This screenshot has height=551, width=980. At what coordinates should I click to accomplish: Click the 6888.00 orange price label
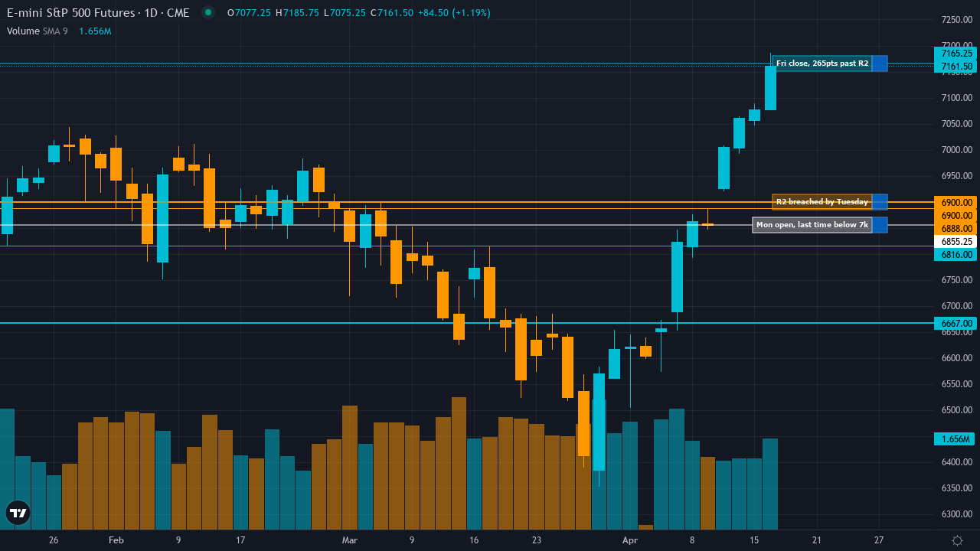point(955,229)
